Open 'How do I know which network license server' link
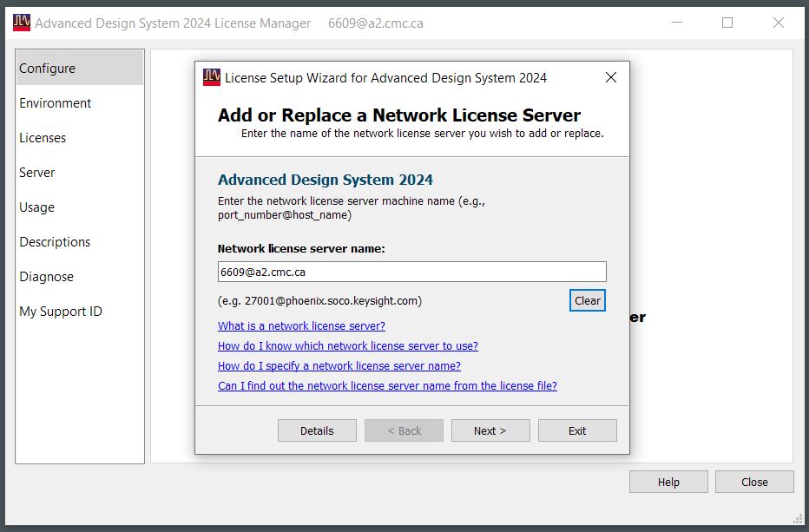Screen dimensions: 809x532 [x=348, y=345]
